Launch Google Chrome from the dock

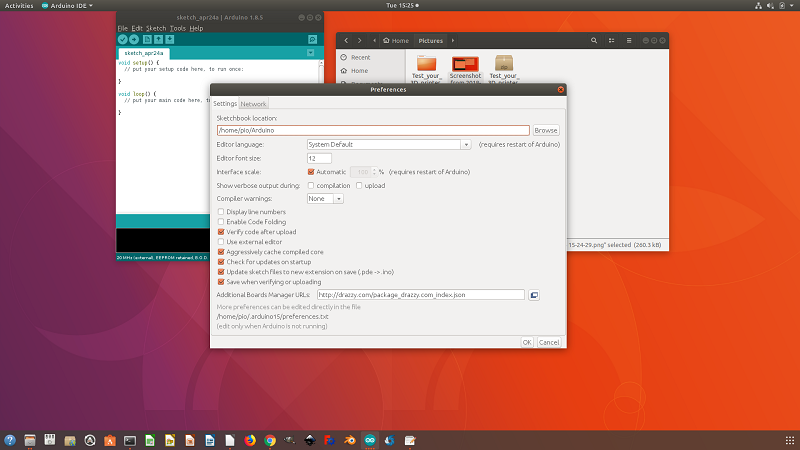coord(270,440)
